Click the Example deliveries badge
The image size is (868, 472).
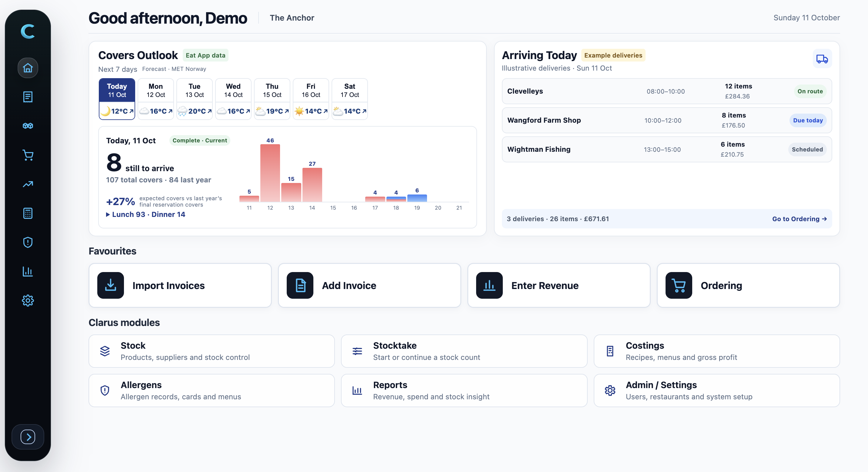(x=613, y=55)
